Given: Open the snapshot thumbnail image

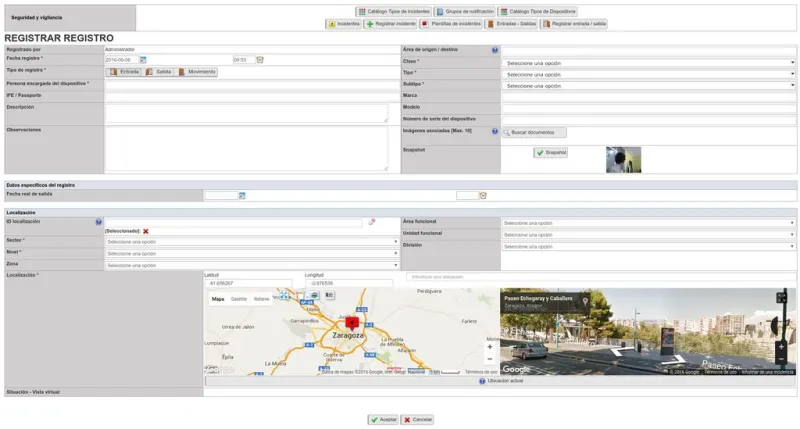Looking at the screenshot, I should click(623, 160).
